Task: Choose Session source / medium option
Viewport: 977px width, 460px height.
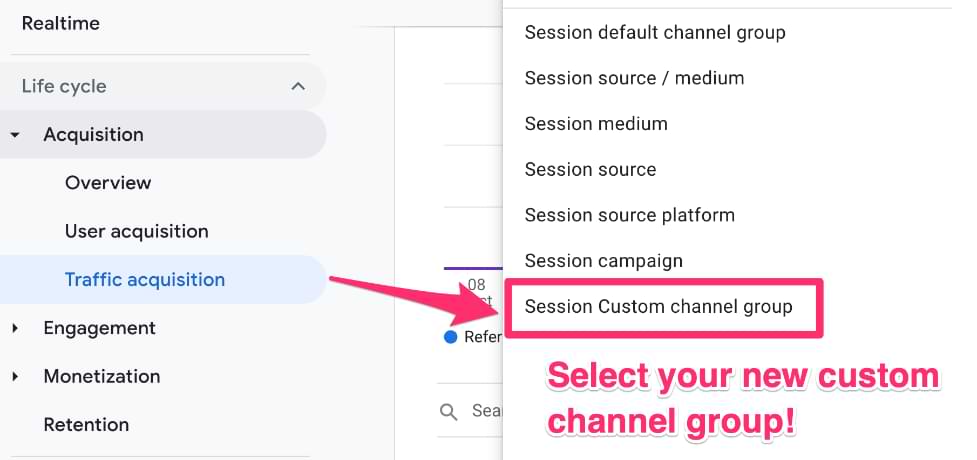Action: click(634, 78)
